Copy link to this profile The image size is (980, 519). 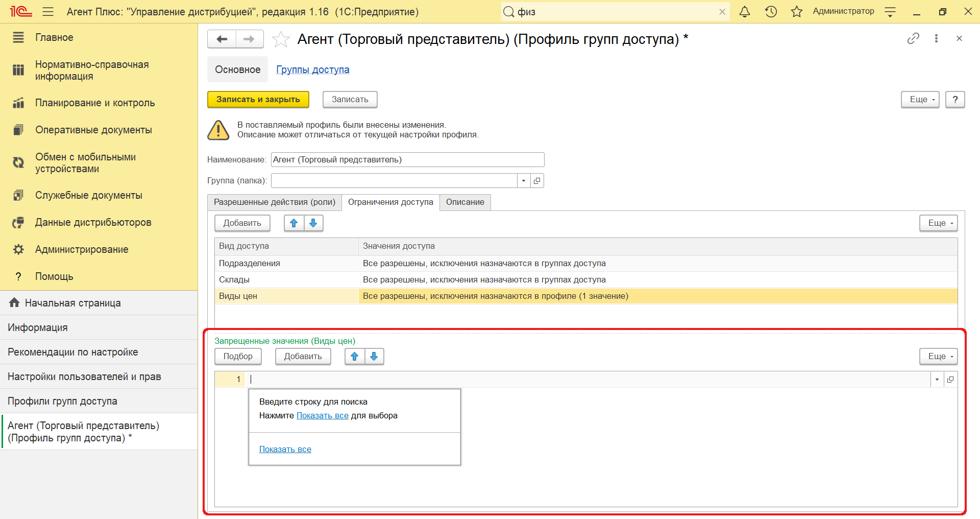coord(913,38)
